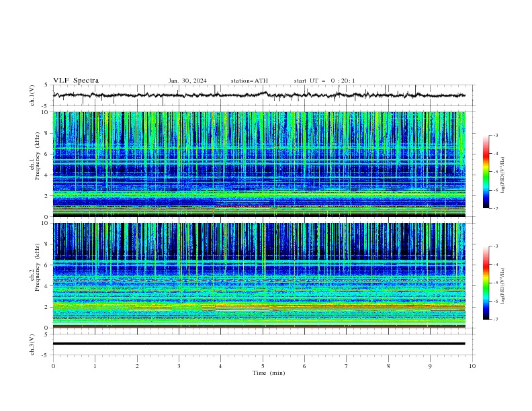The image size is (532, 411).
Task: Click time axis tick label '6'
Action: pos(305,366)
